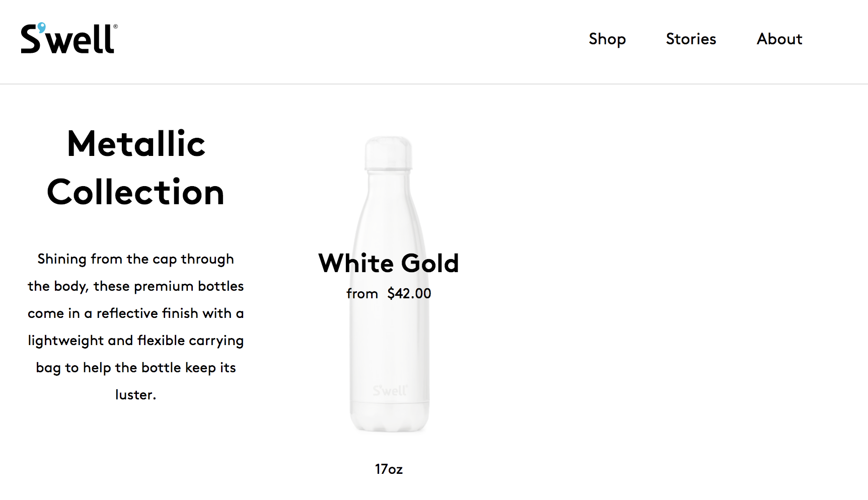Click the registered trademark symbol beside the logo

pos(116,27)
